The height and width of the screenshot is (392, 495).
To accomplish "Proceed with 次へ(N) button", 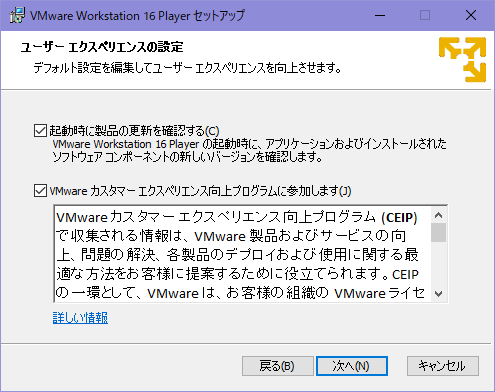I will pos(352,366).
